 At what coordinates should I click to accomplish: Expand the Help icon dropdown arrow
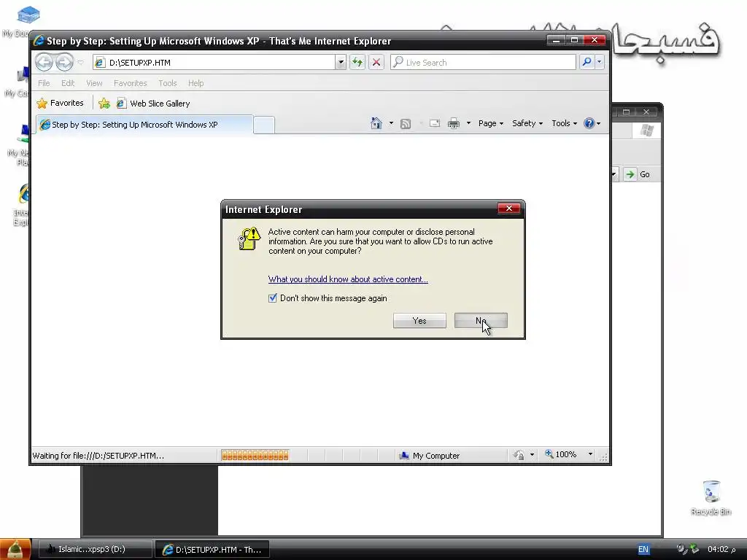click(x=598, y=123)
